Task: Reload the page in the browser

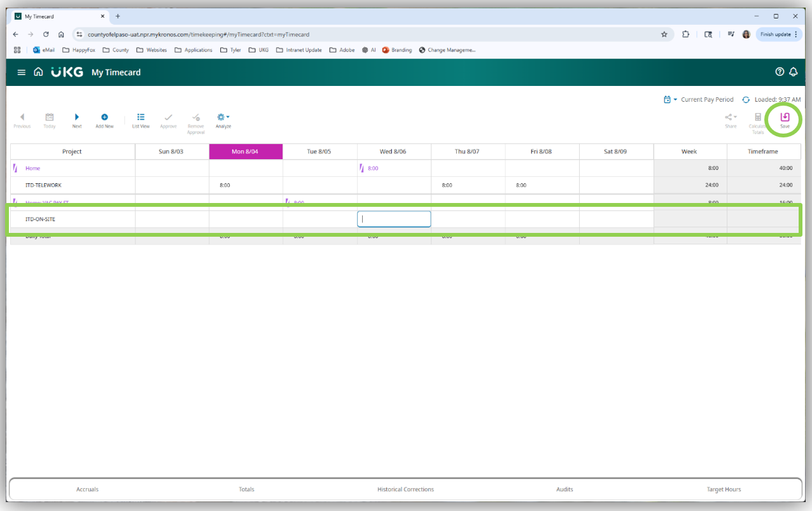Action: 46,34
